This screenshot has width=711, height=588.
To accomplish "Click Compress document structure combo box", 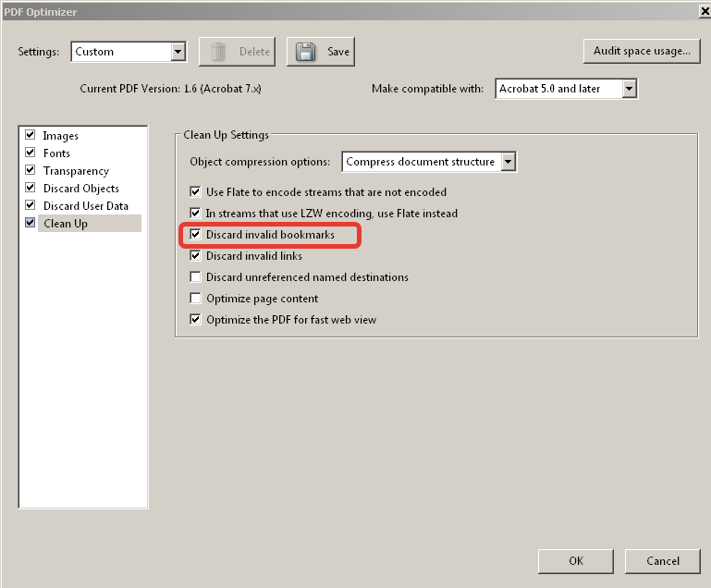I will coord(429,162).
